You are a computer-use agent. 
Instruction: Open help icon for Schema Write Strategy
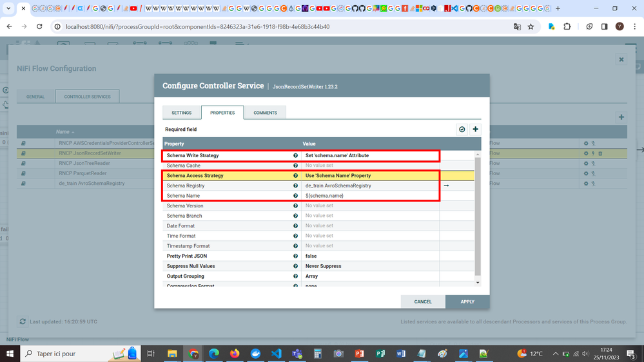pos(295,155)
